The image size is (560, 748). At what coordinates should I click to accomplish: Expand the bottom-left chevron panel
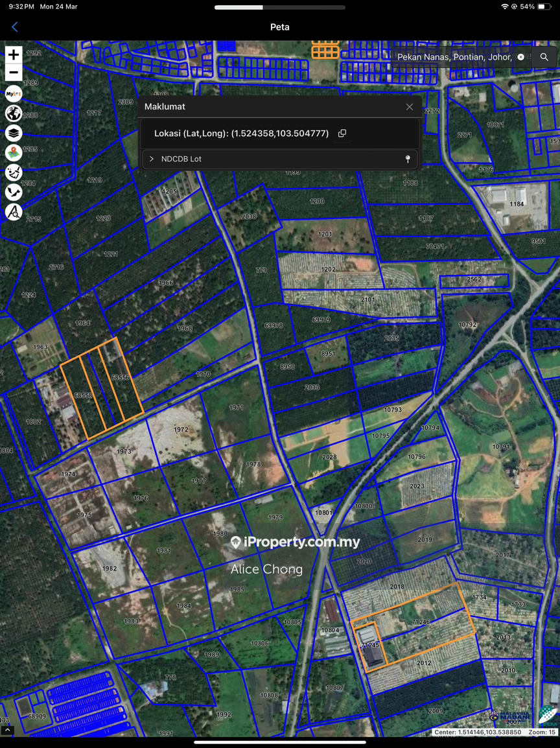[7, 730]
